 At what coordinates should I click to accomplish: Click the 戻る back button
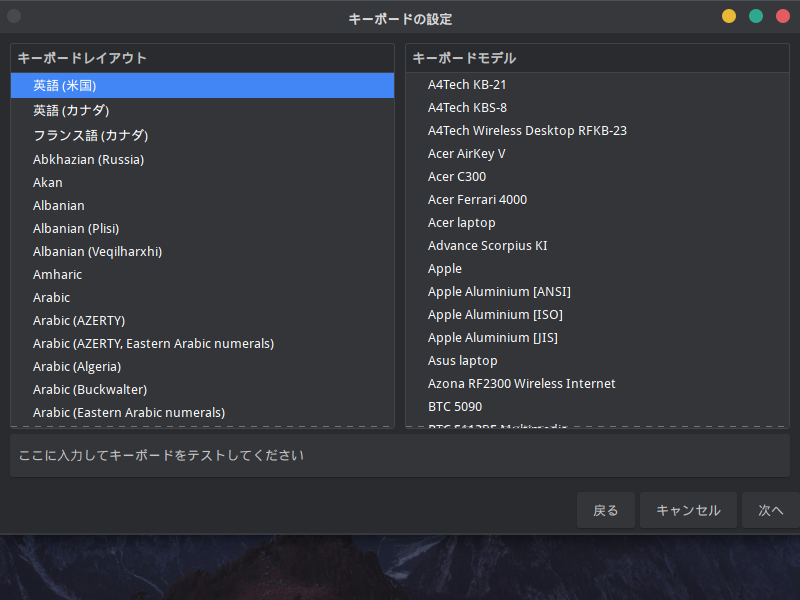point(606,510)
